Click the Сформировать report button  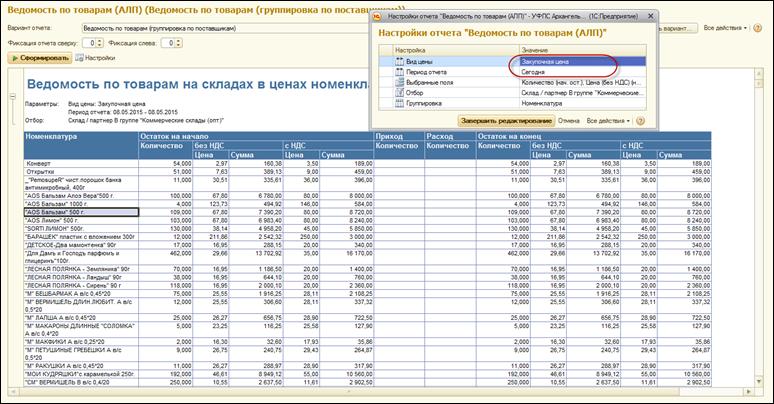(x=39, y=58)
